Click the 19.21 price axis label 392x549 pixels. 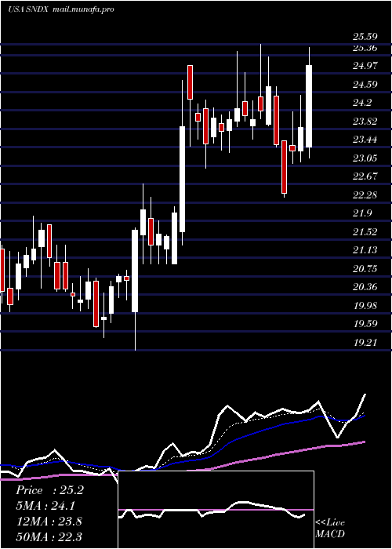365,342
